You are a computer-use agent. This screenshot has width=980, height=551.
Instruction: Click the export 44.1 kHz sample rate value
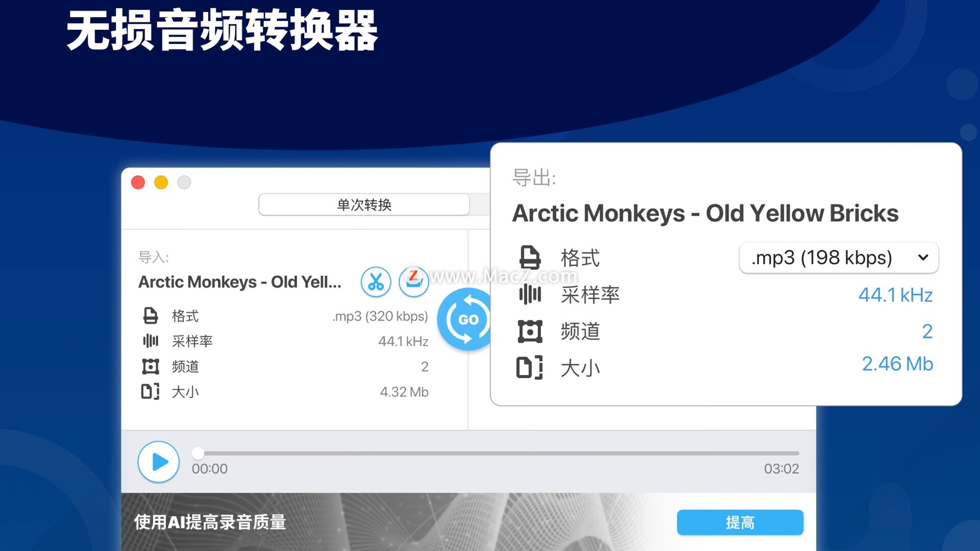tap(895, 295)
